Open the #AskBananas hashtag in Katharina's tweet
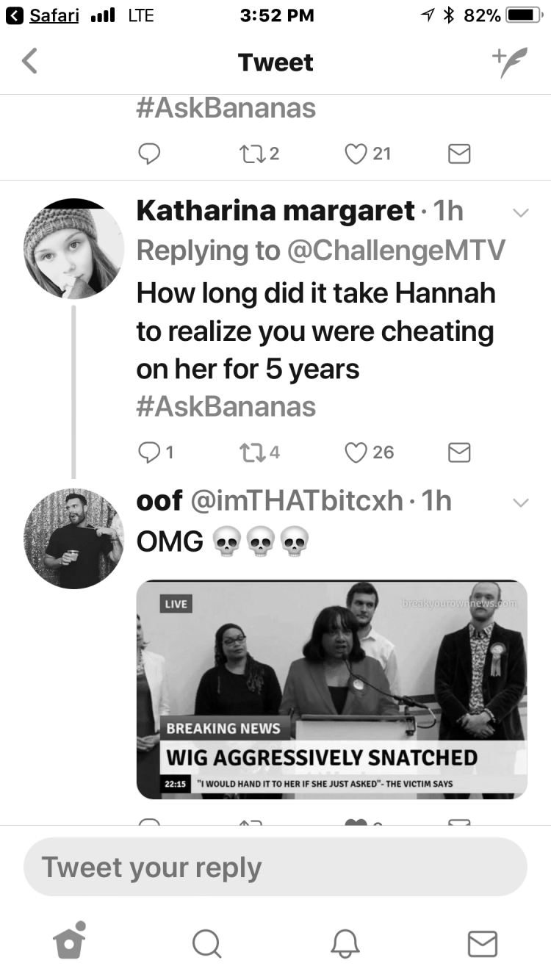Screen dimensions: 551x980 [226, 407]
